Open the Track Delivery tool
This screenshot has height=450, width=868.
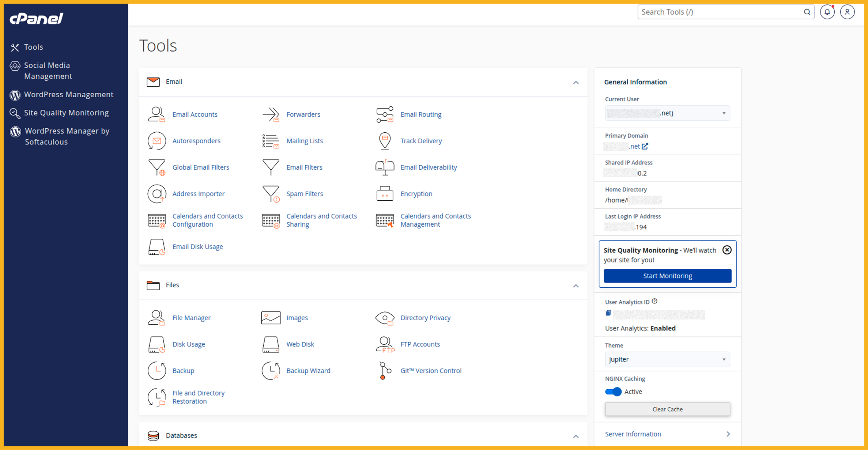pyautogui.click(x=421, y=141)
